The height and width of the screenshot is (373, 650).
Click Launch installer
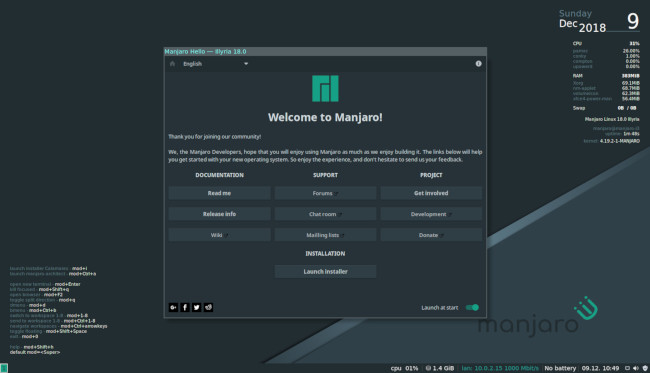pos(325,271)
